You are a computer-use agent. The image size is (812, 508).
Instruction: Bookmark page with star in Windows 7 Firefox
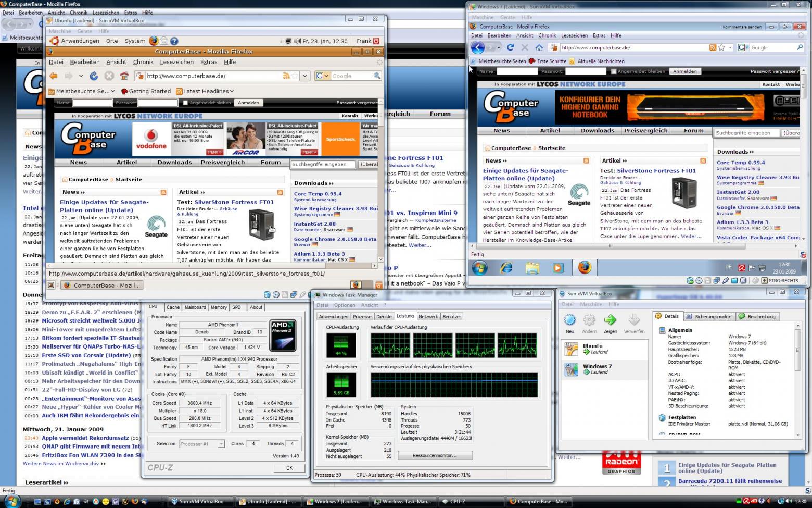[x=721, y=47]
